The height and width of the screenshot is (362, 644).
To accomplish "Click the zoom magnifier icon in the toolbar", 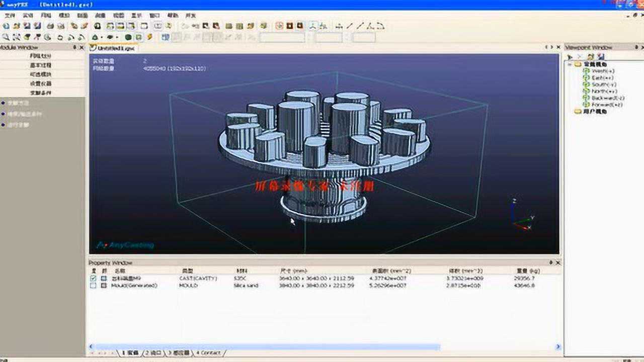I will coord(6,37).
